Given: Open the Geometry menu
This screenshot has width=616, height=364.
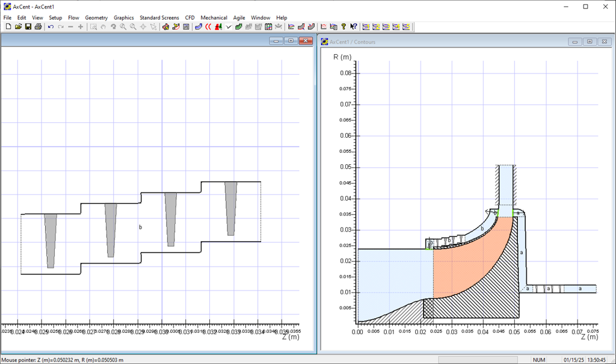Looking at the screenshot, I should click(96, 17).
